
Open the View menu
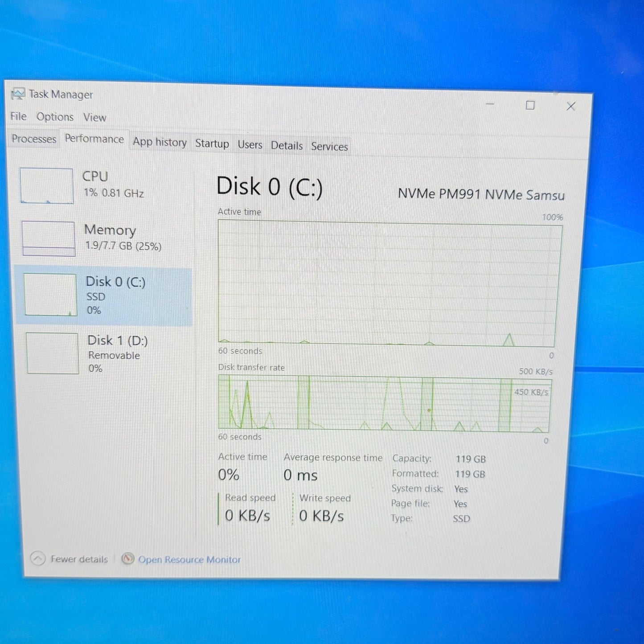[x=95, y=118]
